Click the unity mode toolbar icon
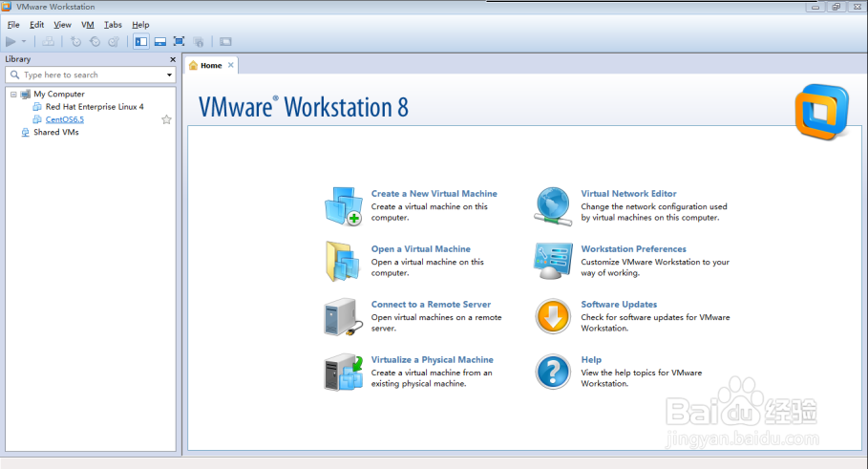 199,41
